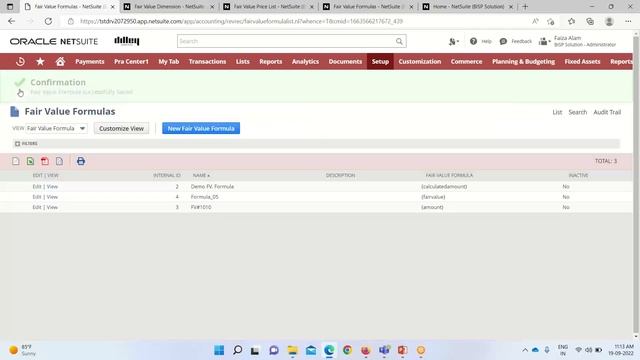Open the role switcher icon beside Faiza Alam
This screenshot has height=360, width=640.
point(544,41)
